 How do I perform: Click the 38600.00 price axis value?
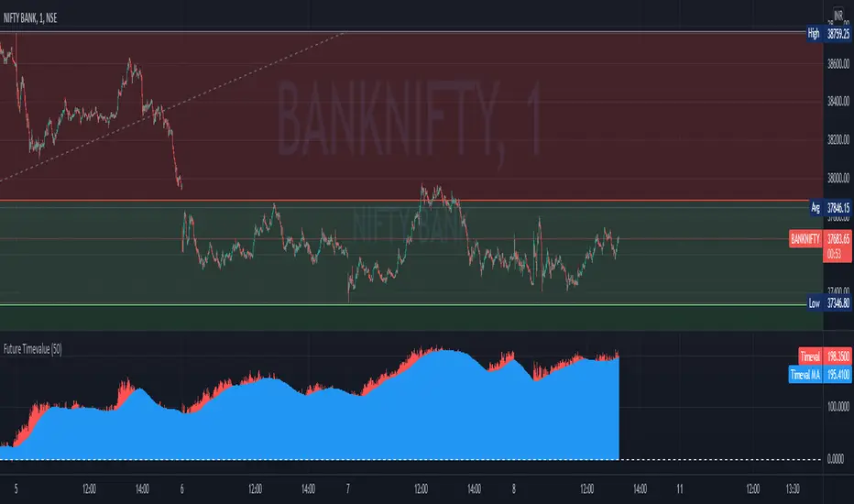[838, 64]
